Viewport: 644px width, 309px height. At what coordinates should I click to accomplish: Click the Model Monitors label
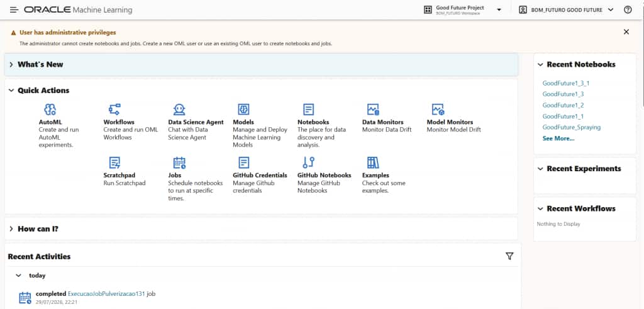point(450,122)
